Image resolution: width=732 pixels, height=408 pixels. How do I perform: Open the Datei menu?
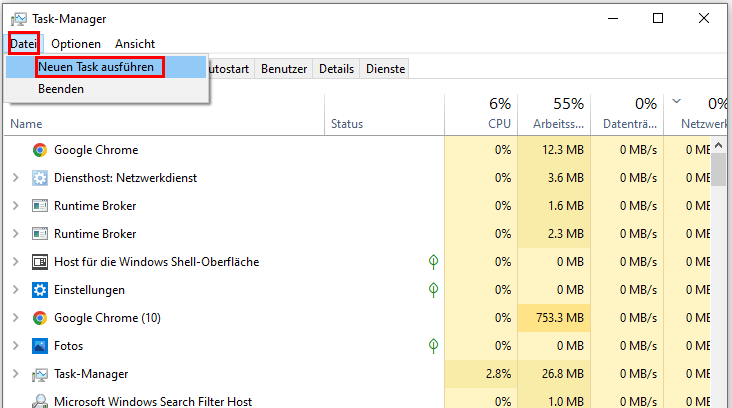coord(24,44)
